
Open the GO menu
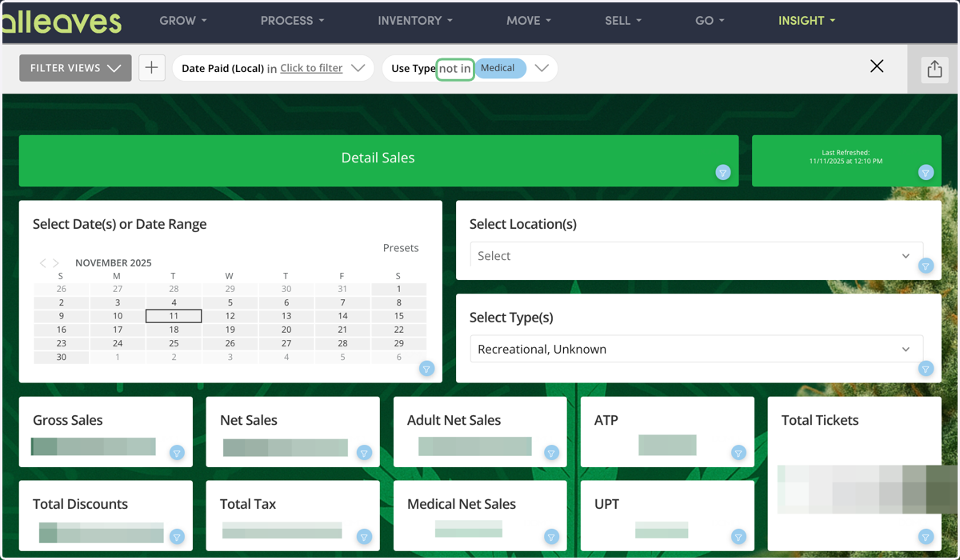click(x=710, y=21)
